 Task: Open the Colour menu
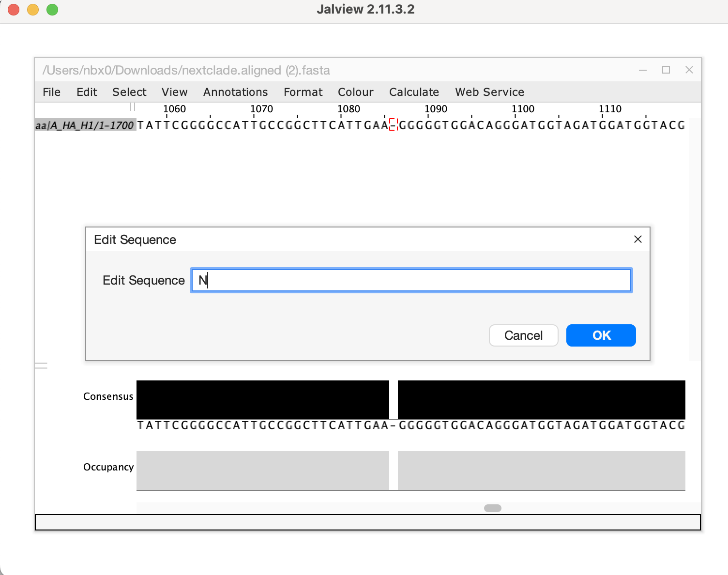[x=355, y=92]
